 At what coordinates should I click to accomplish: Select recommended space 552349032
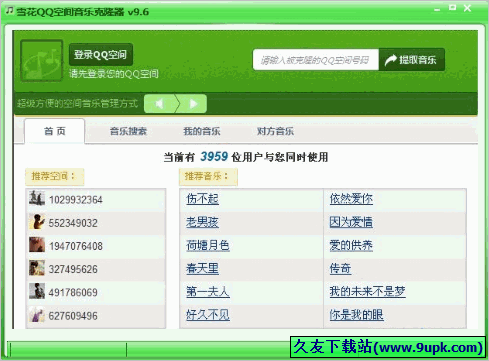coord(73,223)
